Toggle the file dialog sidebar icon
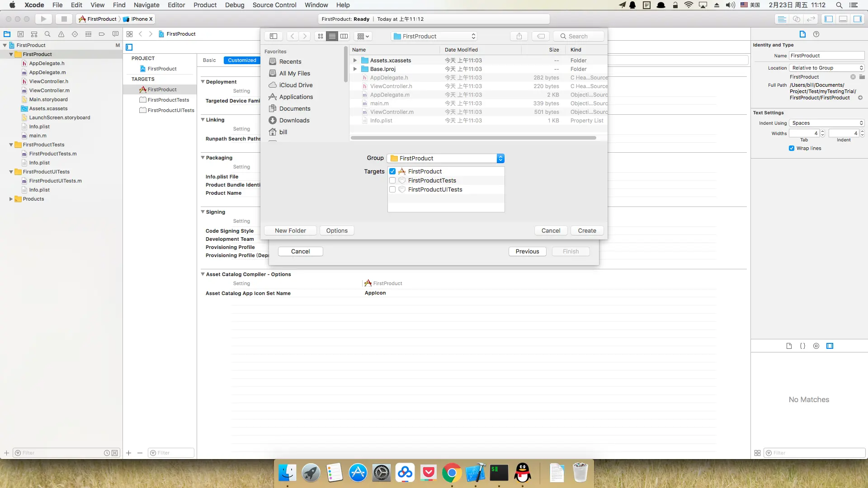868x488 pixels. click(274, 36)
